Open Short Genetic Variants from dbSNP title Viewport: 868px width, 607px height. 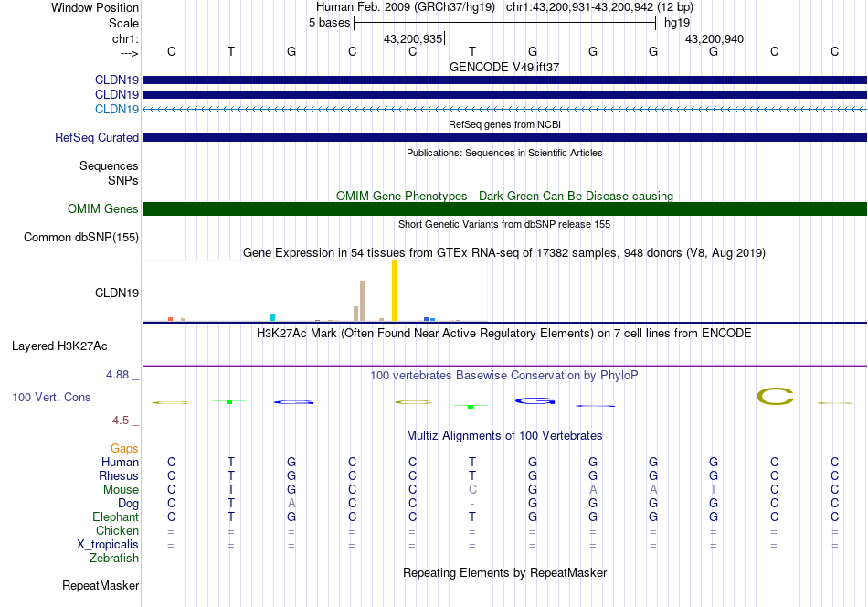(x=504, y=224)
